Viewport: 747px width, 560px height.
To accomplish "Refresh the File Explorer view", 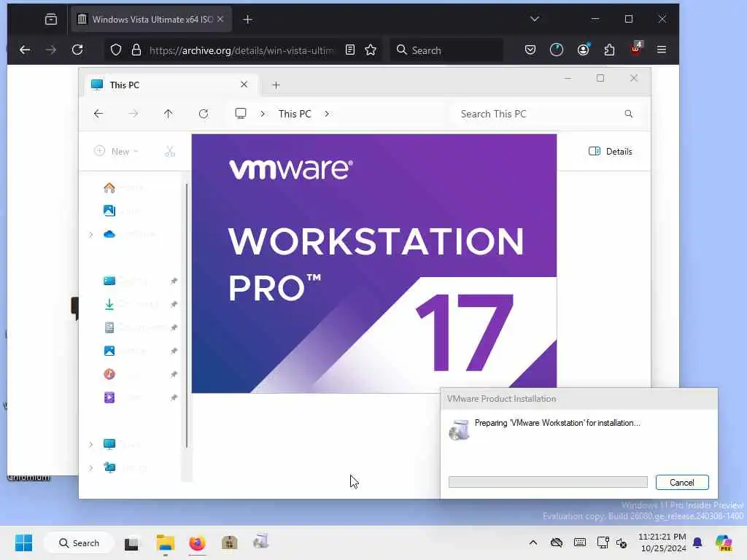I will 204,113.
